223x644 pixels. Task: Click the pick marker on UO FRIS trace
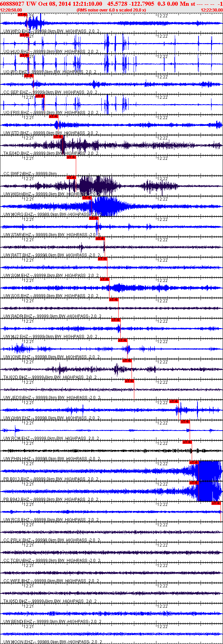40,96
